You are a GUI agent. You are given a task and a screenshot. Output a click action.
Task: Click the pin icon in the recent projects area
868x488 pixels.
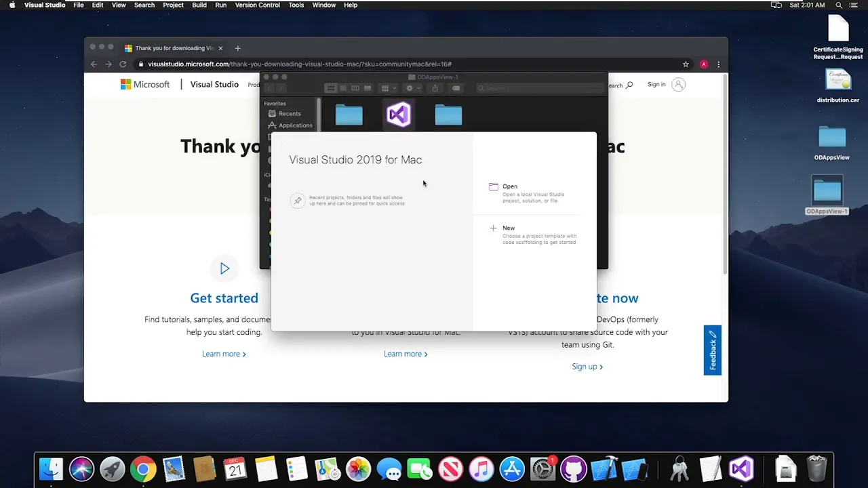click(297, 201)
